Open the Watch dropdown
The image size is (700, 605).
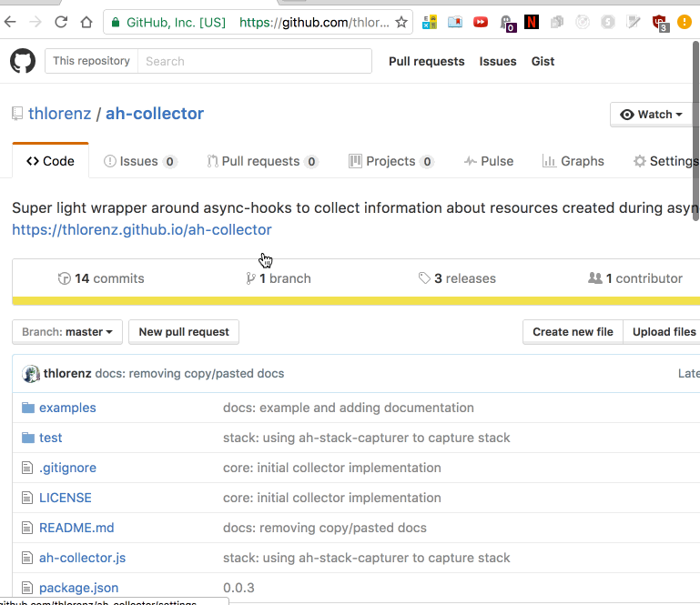point(652,115)
